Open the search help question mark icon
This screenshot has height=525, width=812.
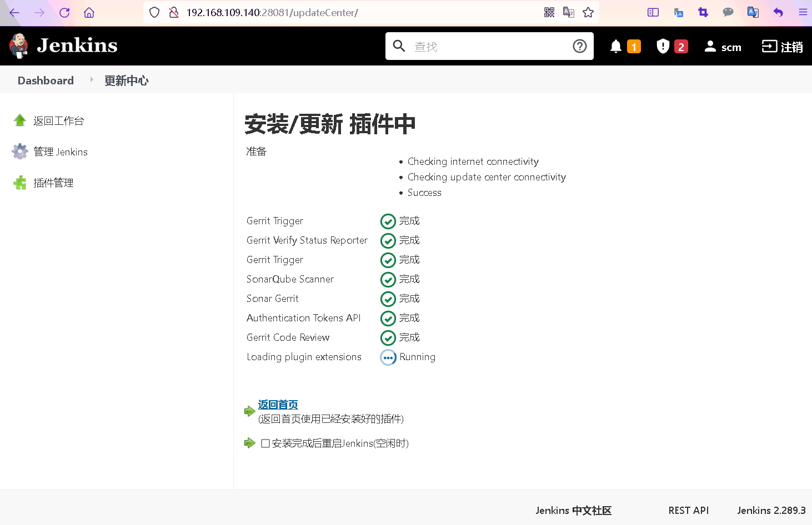(x=580, y=46)
